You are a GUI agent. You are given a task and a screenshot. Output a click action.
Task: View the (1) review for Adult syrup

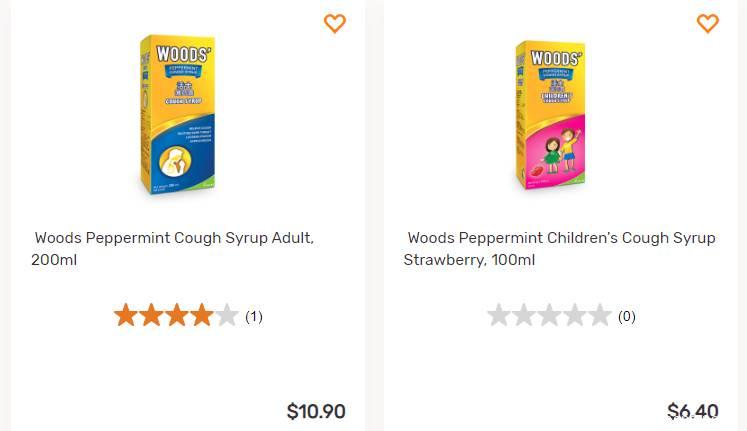pyautogui.click(x=254, y=317)
